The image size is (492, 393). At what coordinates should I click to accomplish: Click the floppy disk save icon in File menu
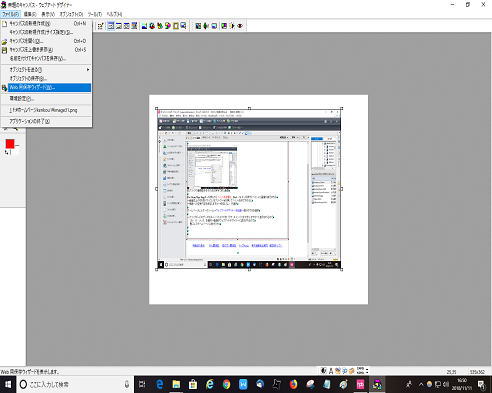(4, 50)
